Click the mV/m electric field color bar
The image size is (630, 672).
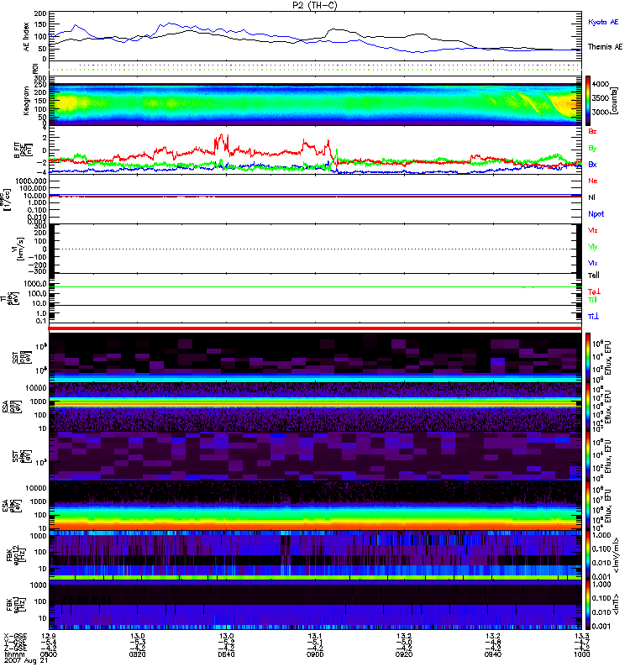[588, 555]
